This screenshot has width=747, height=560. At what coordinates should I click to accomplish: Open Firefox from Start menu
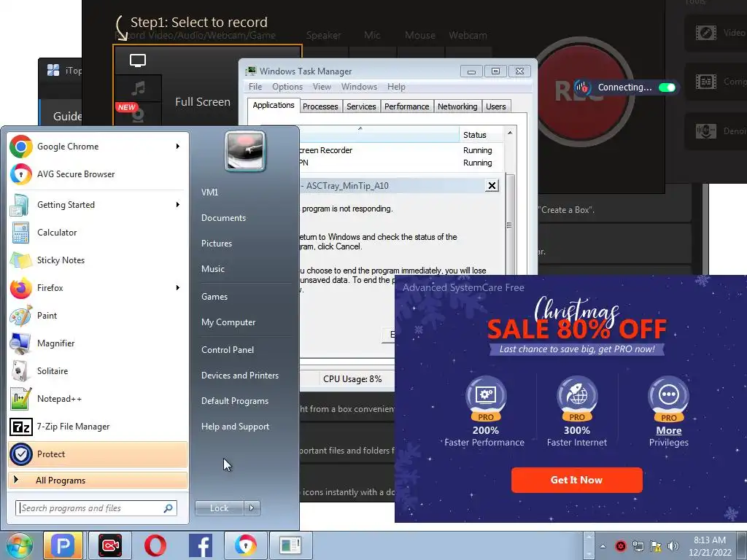pos(98,287)
